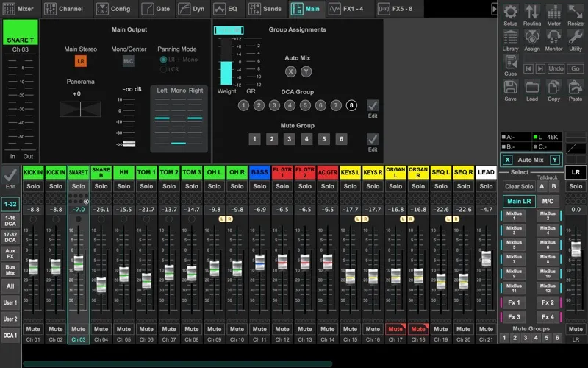This screenshot has width=588, height=368.
Task: Click the Edit checkmark beside DCA Group
Action: pos(373,105)
